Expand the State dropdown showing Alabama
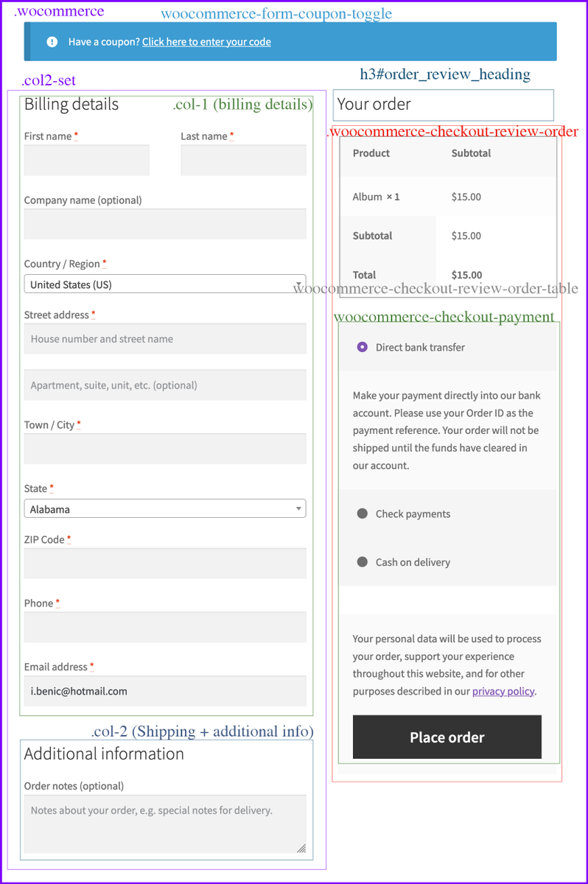The width and height of the screenshot is (588, 884). pos(165,509)
